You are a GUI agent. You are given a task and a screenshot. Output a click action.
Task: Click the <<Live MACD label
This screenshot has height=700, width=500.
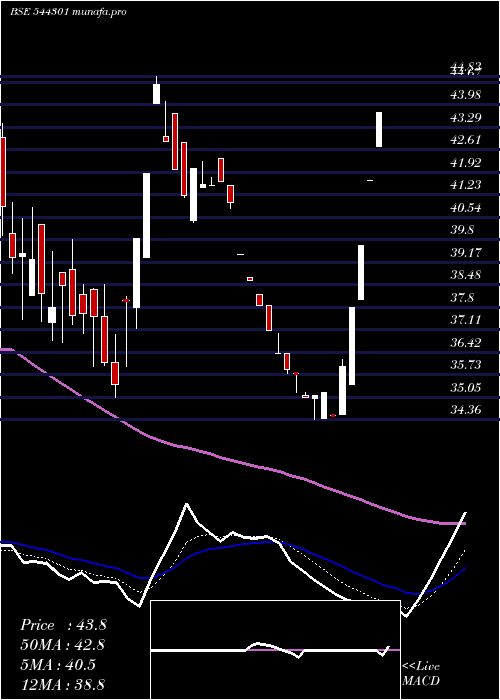421,674
